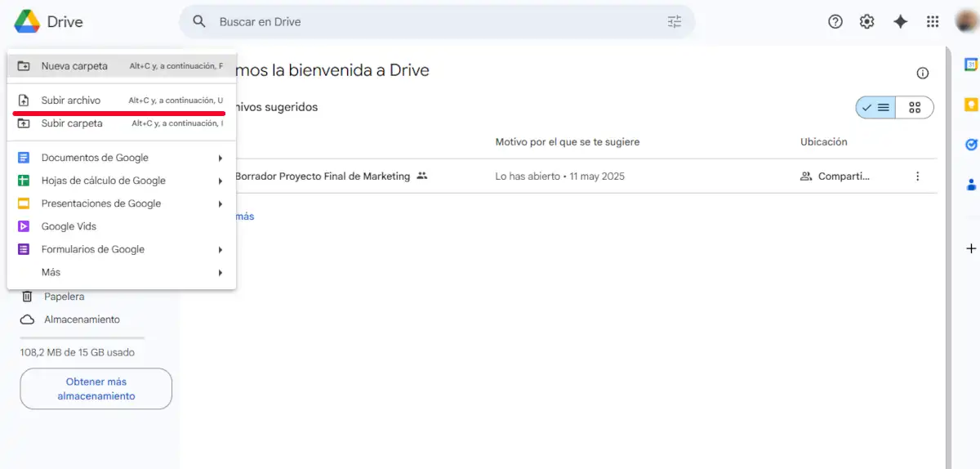Click the Presentaciones yellow icon

pyautogui.click(x=24, y=203)
